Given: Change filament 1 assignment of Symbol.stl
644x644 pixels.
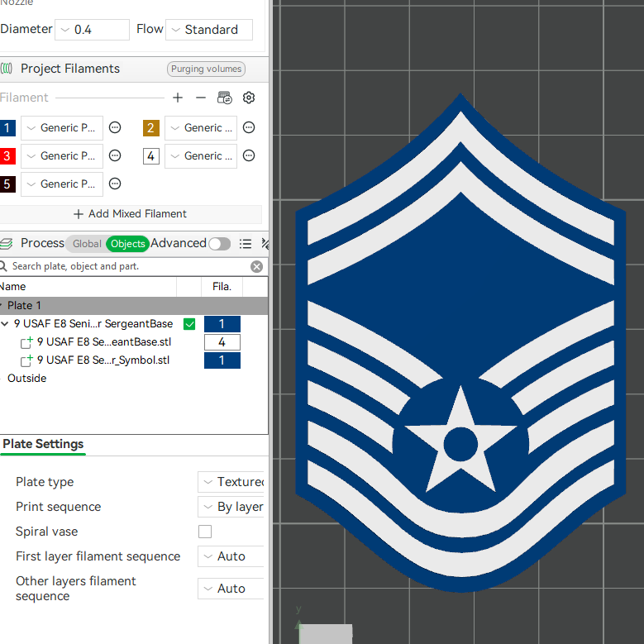Looking at the screenshot, I should point(222,360).
